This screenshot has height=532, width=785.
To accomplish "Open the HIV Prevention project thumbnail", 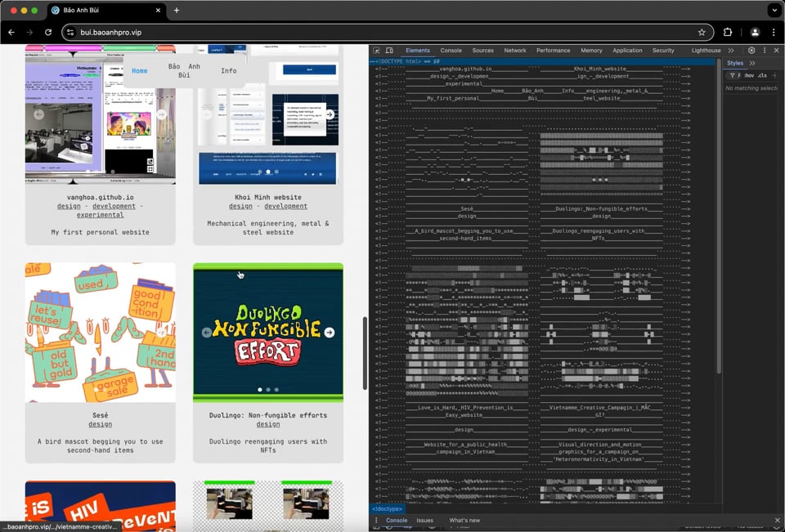I will (100, 506).
